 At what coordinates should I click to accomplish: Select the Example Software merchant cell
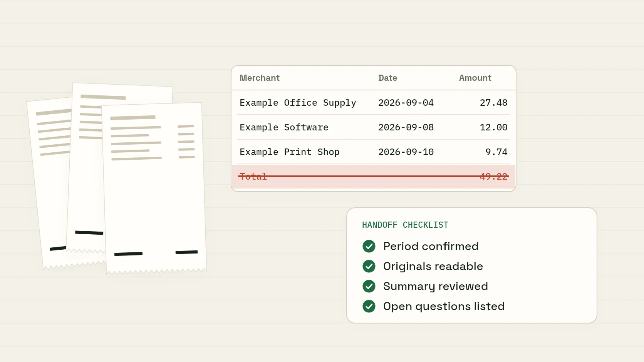(284, 127)
